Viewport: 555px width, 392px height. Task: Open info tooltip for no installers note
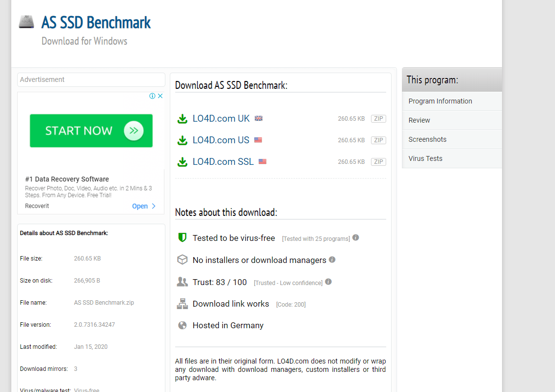332,260
